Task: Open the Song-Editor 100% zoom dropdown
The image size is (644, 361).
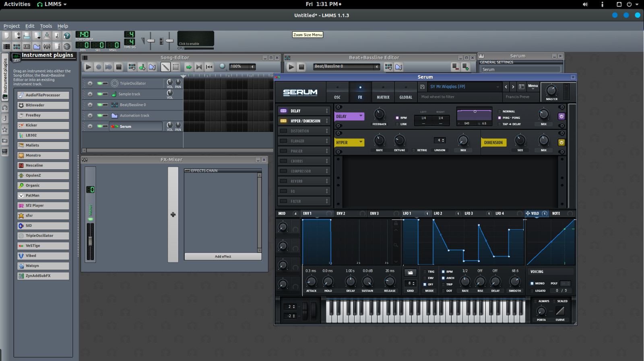Action: tap(242, 67)
